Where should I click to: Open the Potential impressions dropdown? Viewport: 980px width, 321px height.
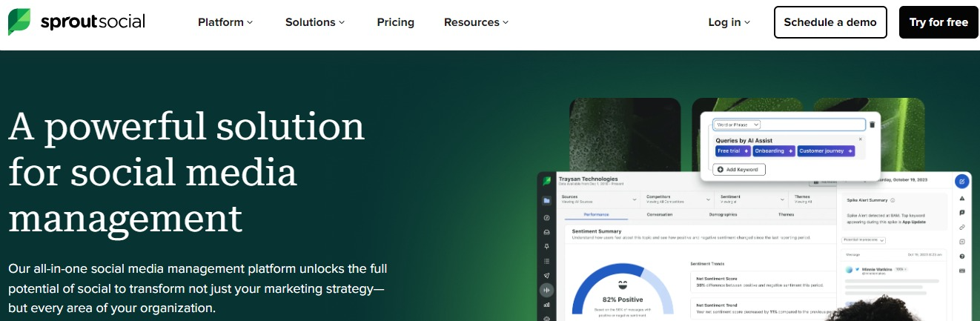864,239
